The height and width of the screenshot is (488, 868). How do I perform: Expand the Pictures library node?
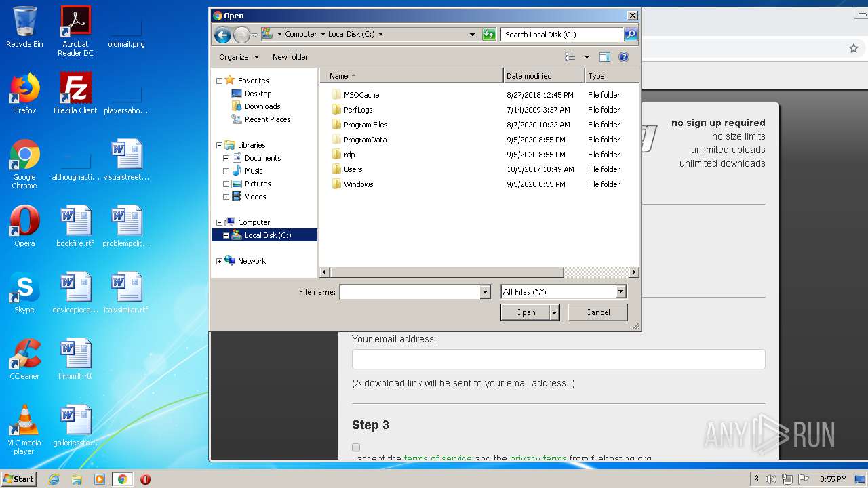coord(226,184)
